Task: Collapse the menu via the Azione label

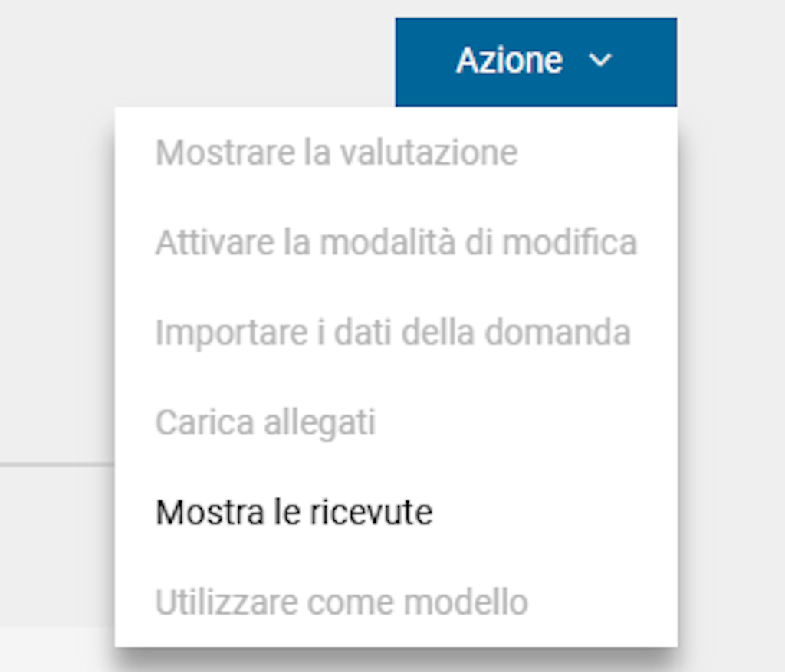Action: pyautogui.click(x=509, y=61)
